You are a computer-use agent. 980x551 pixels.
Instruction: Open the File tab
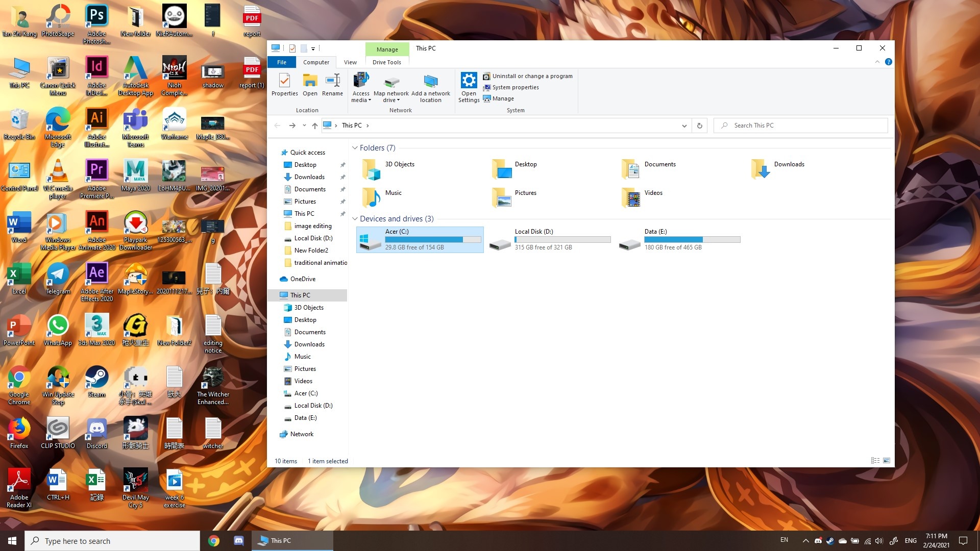282,62
